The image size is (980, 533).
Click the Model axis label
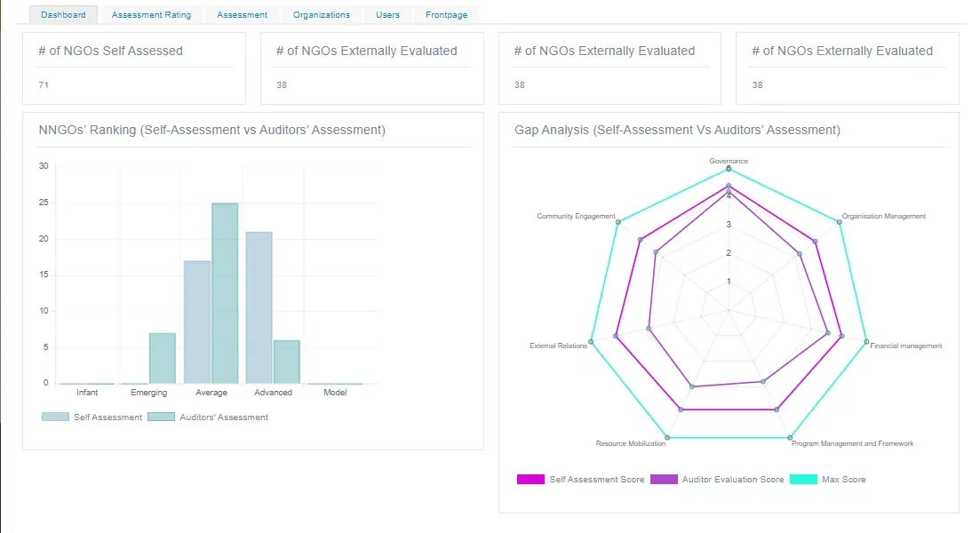(x=335, y=393)
